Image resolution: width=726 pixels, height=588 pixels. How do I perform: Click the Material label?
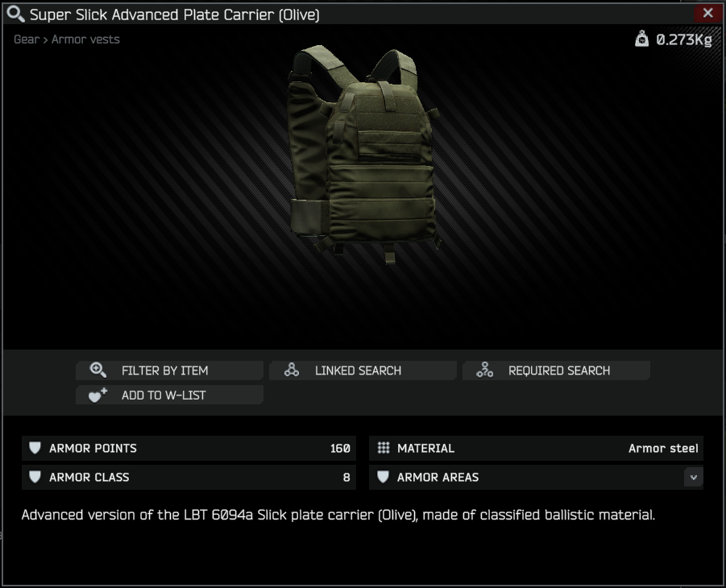click(x=426, y=448)
